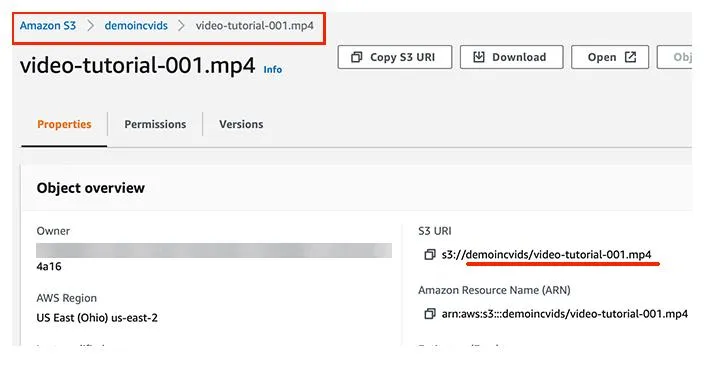Select the Properties tab
The image size is (707, 369).
pos(64,125)
